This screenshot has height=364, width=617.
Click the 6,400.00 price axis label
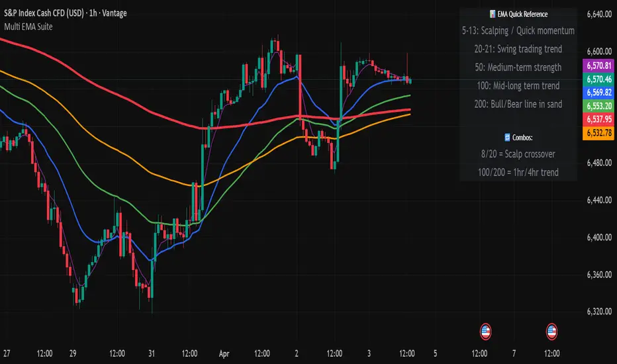(x=599, y=238)
